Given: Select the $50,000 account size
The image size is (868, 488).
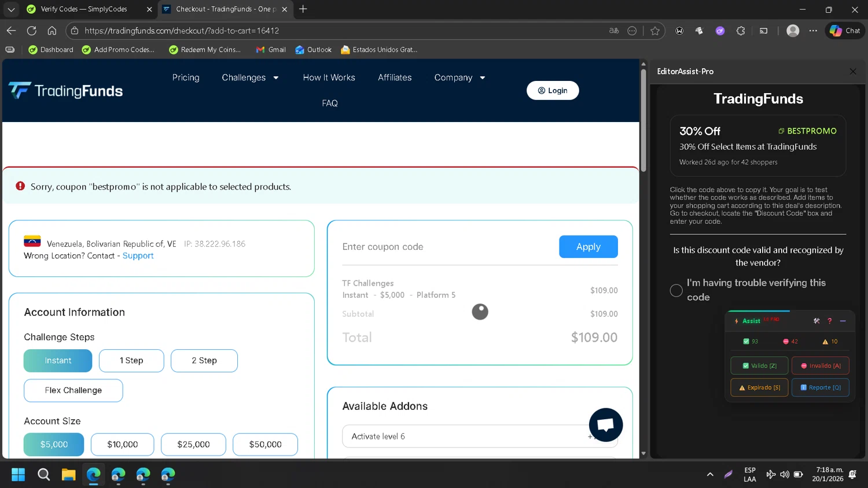Looking at the screenshot, I should [x=265, y=445].
